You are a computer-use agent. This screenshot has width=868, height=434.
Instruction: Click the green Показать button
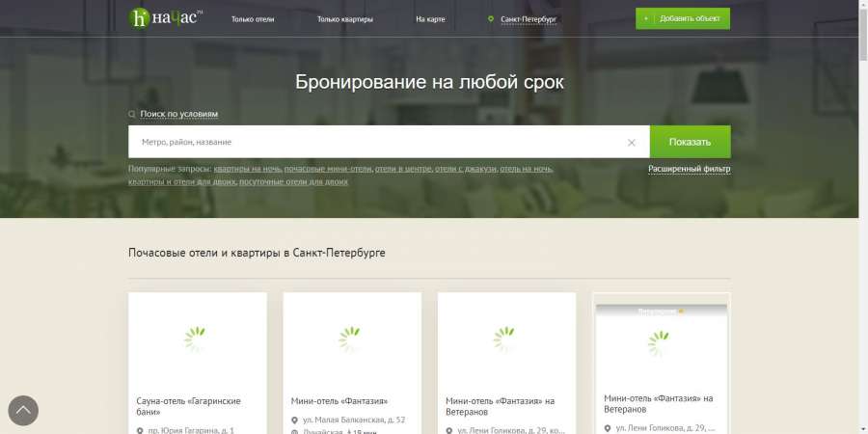(690, 142)
